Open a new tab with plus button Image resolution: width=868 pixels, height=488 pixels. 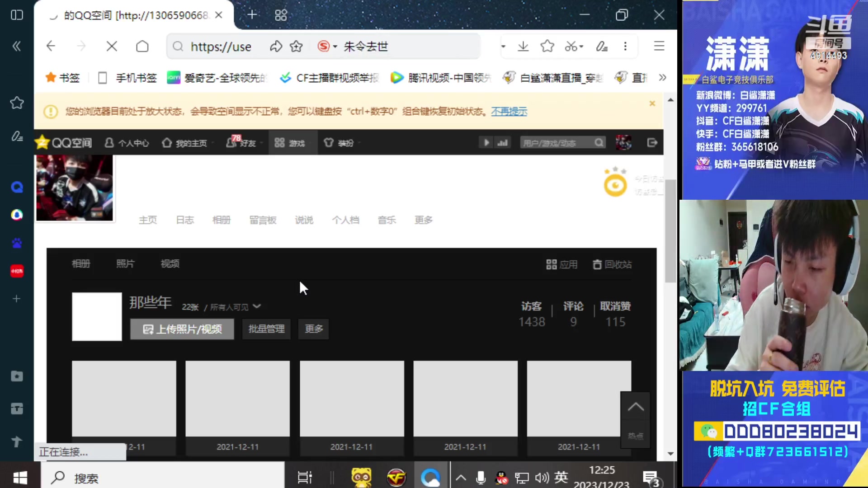point(252,15)
